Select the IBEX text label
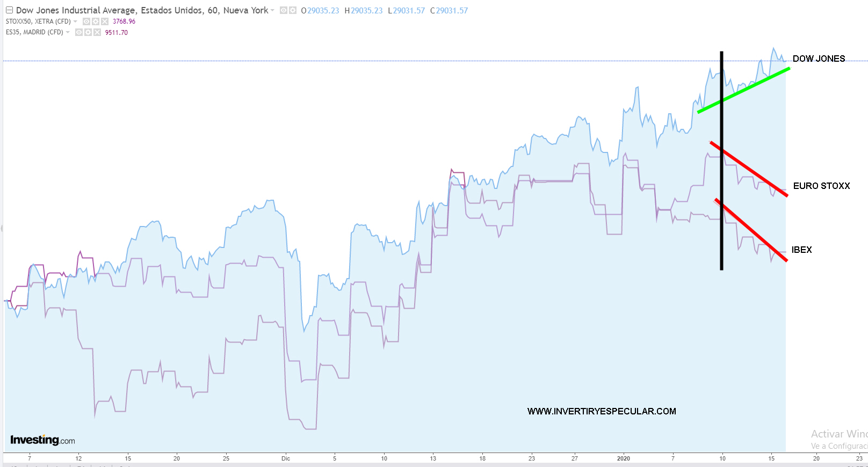 coord(801,250)
